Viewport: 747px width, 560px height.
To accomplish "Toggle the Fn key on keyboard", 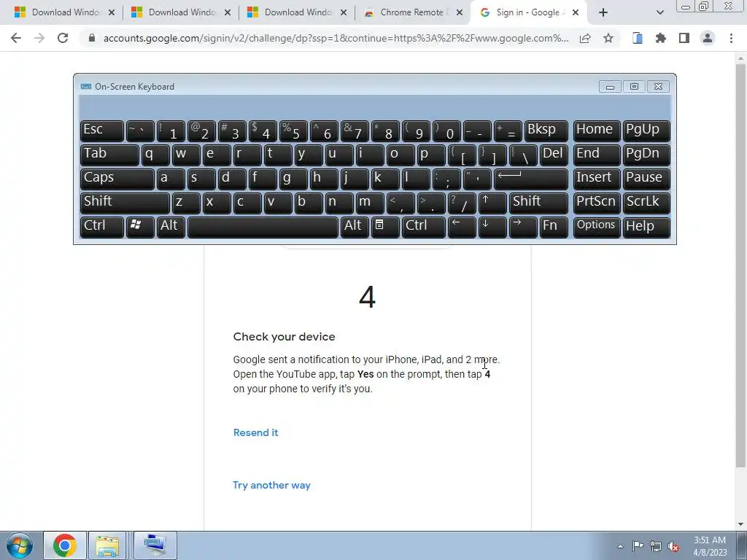I will coord(554,226).
